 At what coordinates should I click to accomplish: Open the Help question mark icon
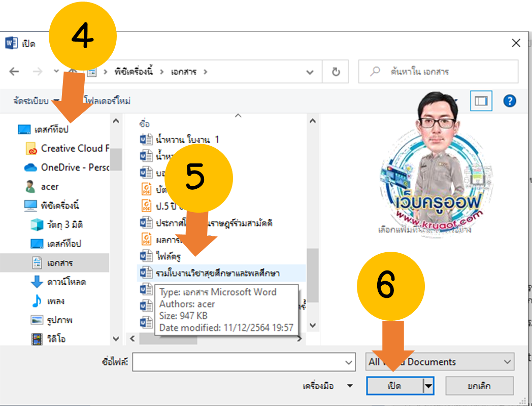(x=509, y=101)
